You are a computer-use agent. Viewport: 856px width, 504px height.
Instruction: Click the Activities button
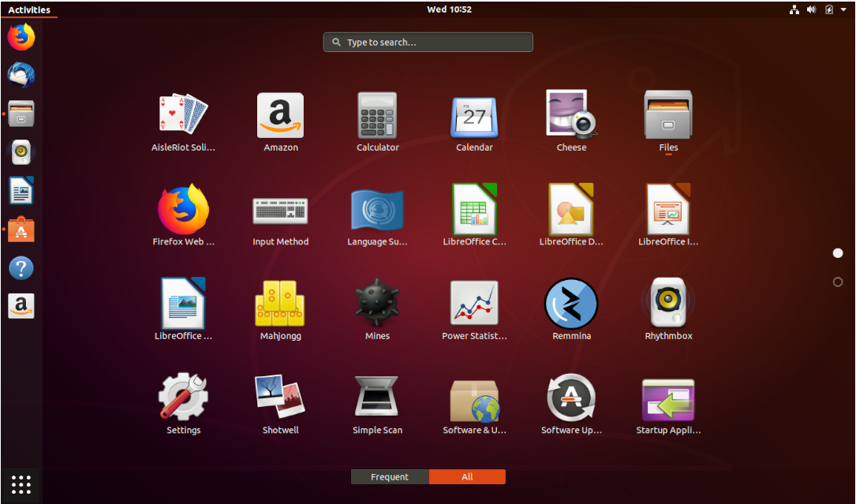29,9
